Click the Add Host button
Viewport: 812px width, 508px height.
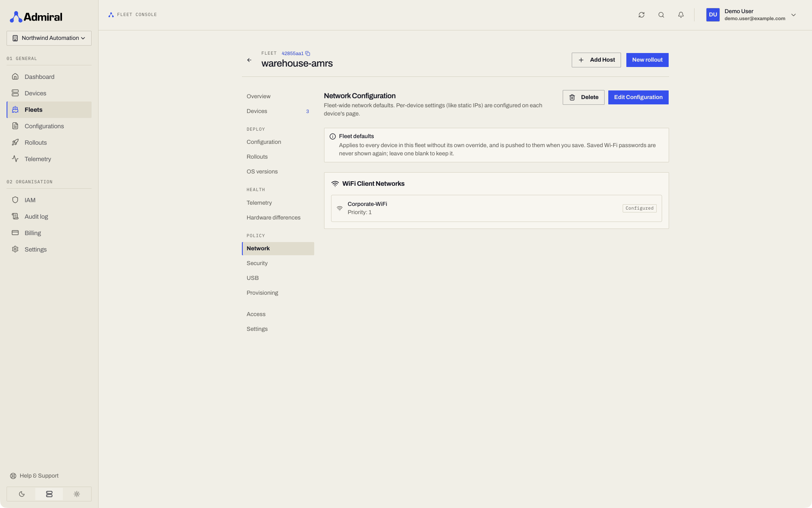596,60
